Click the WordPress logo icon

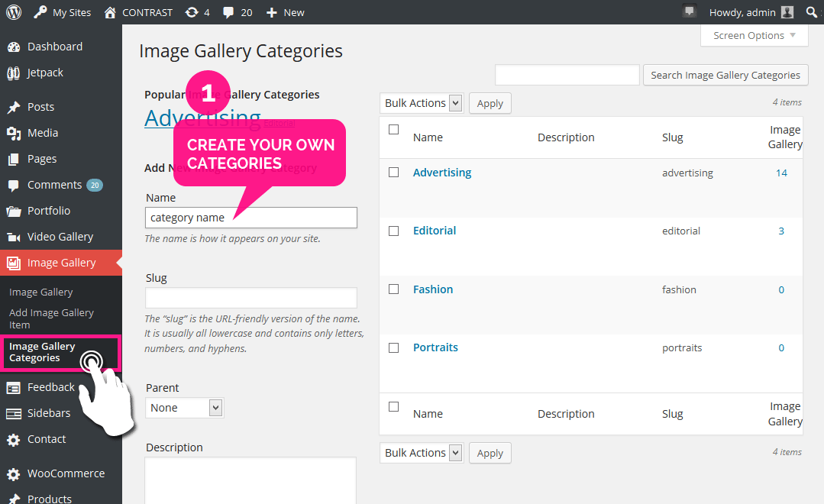coord(14,12)
